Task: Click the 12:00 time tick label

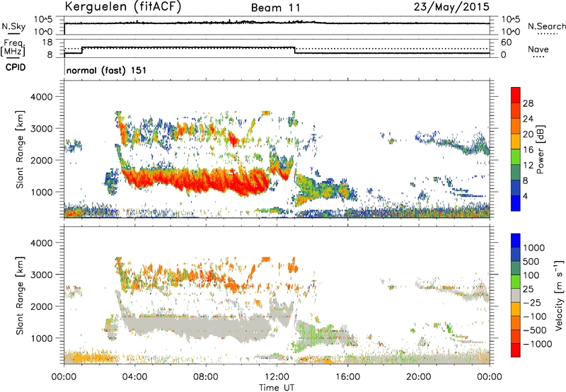Action: (277, 377)
